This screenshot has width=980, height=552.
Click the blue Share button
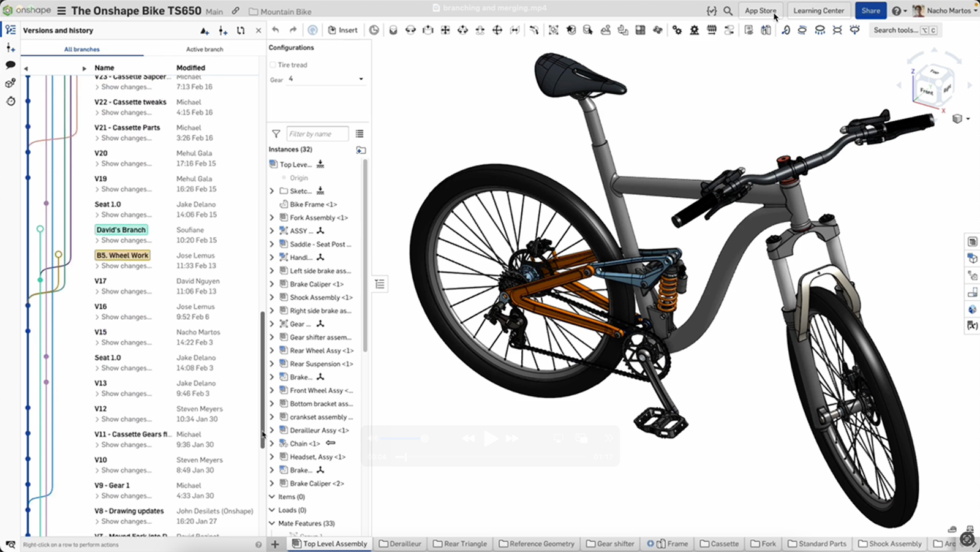point(870,10)
